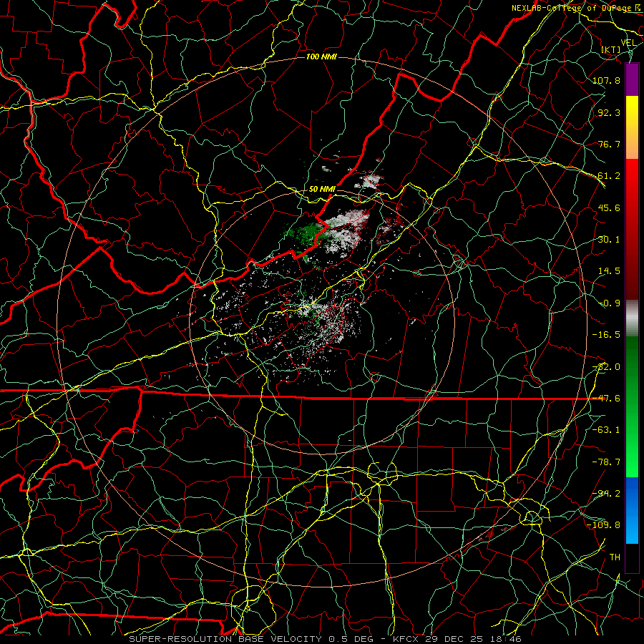This screenshot has width=644, height=644.
Task: Click the NEXLAB-College of DuPage label
Action: (575, 8)
